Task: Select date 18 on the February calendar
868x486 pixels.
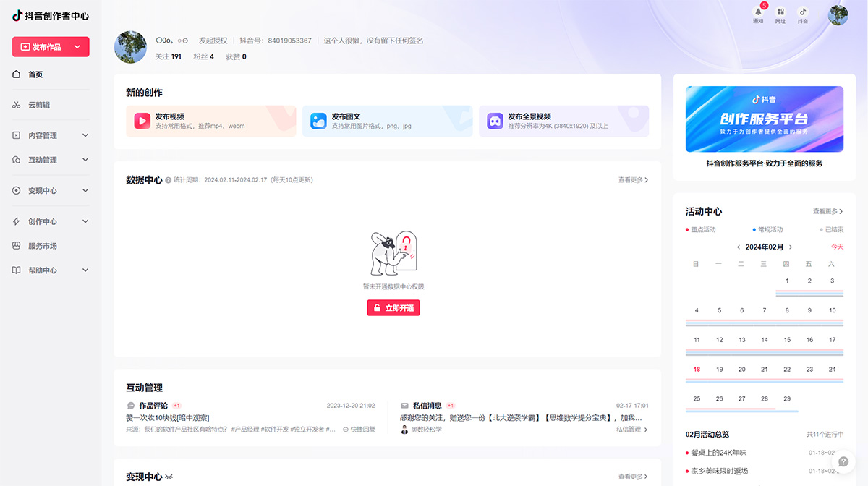Action: click(696, 369)
